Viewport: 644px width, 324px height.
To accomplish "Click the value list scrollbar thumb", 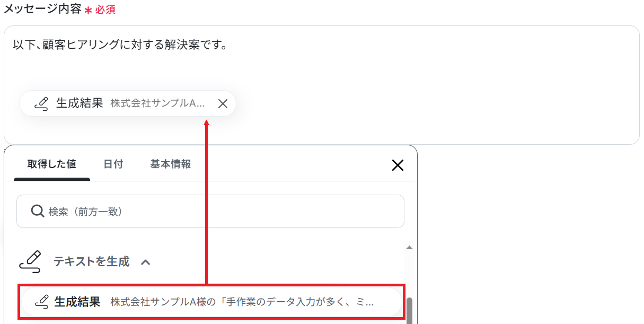I will [x=409, y=311].
